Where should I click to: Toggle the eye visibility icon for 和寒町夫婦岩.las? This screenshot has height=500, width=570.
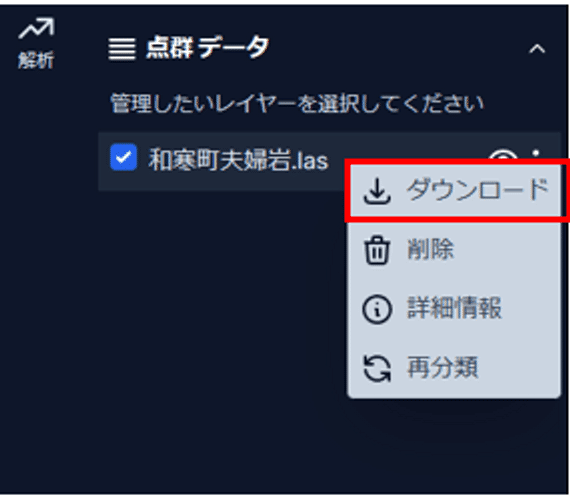(x=503, y=155)
